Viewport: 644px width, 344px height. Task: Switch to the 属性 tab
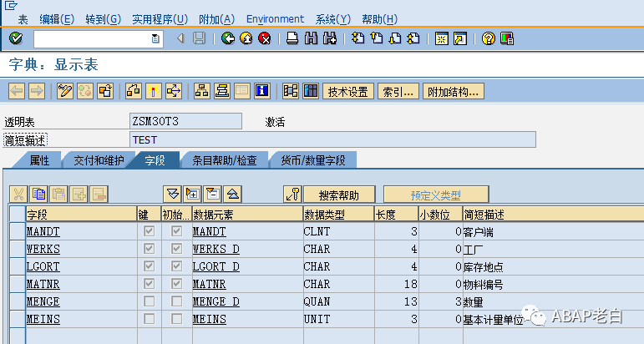click(x=39, y=160)
